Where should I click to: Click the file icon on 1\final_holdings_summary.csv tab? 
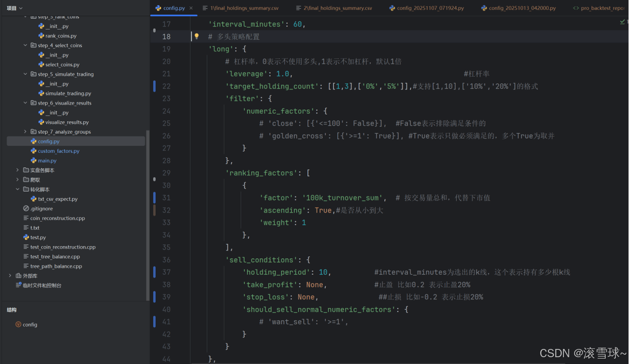click(x=205, y=8)
